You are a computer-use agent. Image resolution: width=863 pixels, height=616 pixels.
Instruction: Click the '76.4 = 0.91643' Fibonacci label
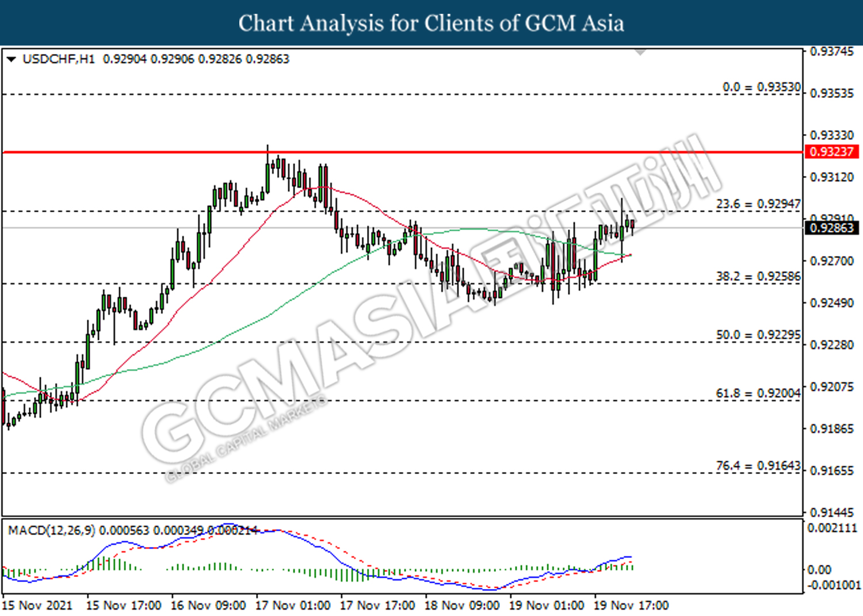pos(758,465)
